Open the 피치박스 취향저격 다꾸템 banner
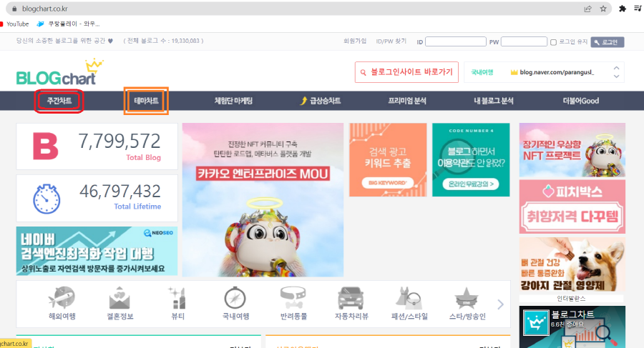 click(572, 207)
